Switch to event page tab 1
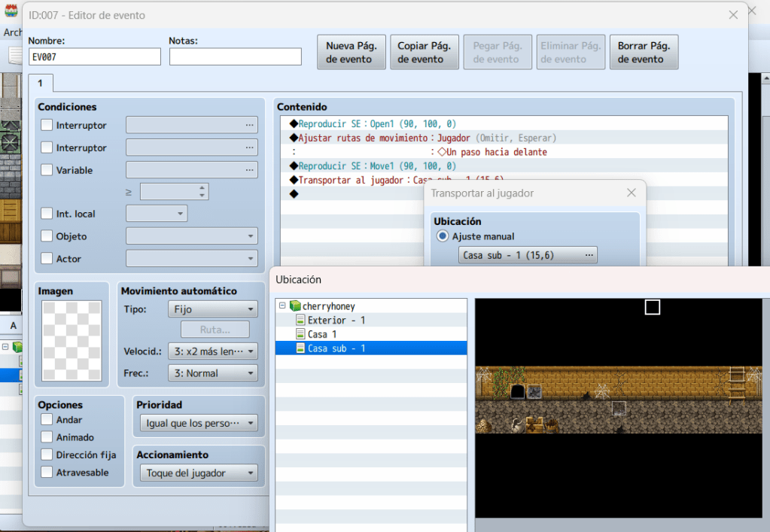The height and width of the screenshot is (532, 770). [41, 84]
